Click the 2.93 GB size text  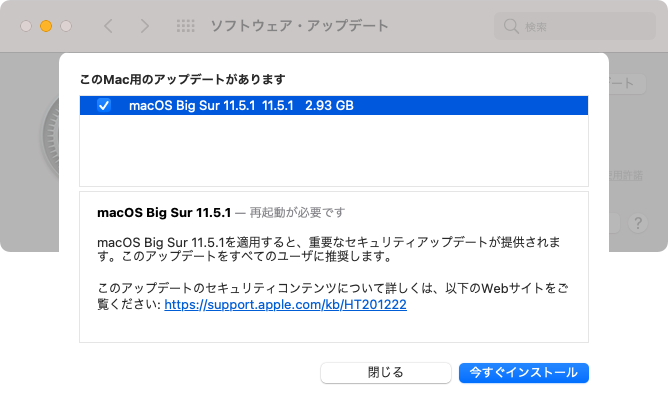329,105
